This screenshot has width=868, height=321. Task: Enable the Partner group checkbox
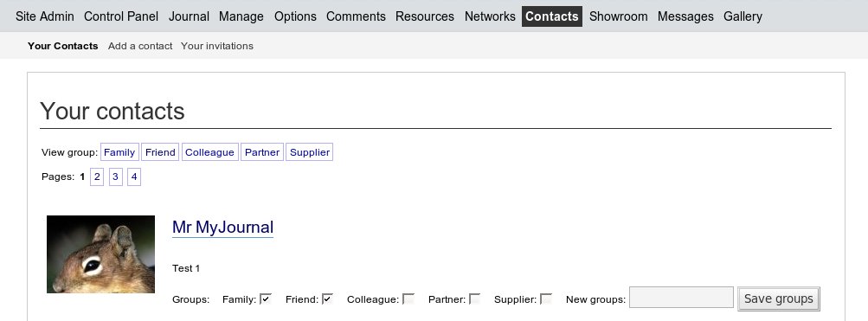(475, 299)
